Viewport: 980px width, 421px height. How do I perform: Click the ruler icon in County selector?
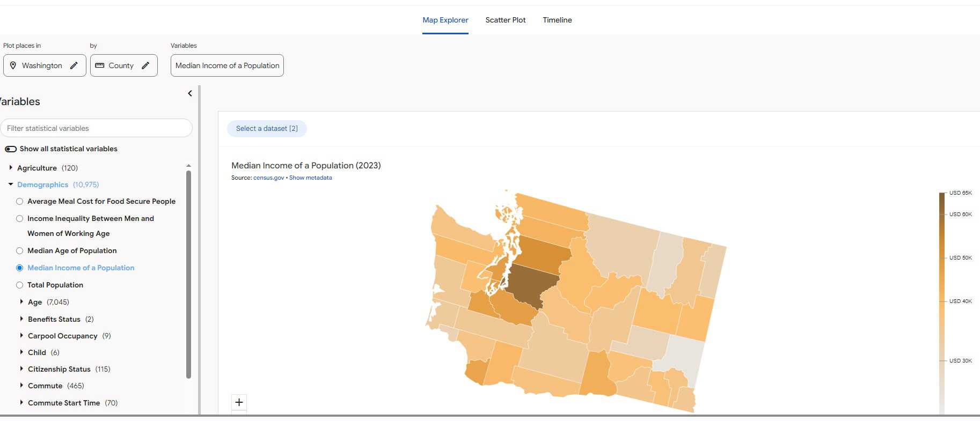point(100,65)
